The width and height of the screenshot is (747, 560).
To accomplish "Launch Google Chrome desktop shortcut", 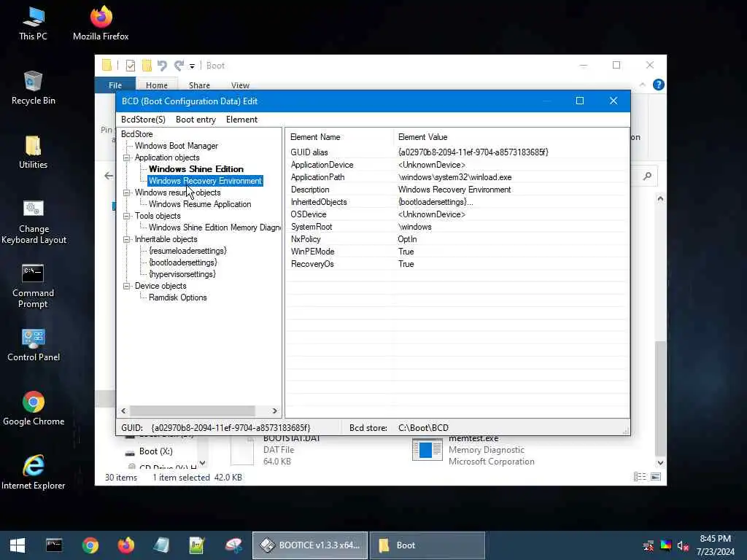I will (x=34, y=408).
